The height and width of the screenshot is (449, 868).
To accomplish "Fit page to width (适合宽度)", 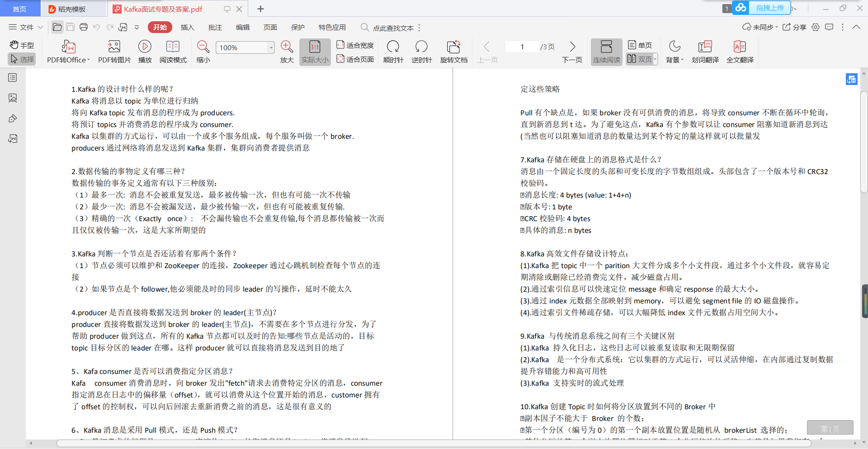I will [355, 45].
